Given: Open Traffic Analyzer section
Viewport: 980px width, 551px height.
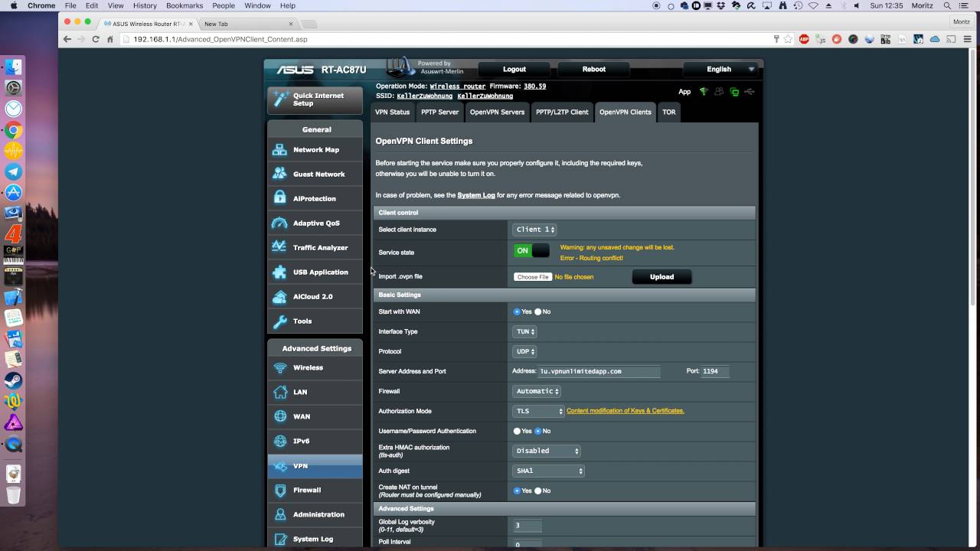Looking at the screenshot, I should 315,248.
